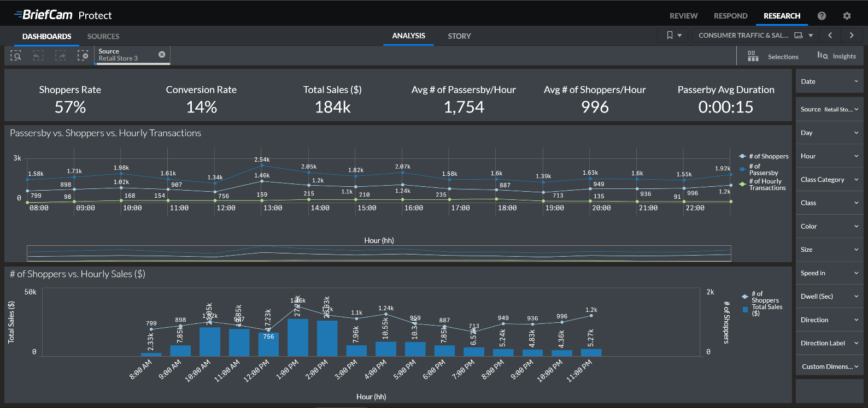Click the sheet layout icon beside dashboard name
Screen dimensions: 868x408
(799, 36)
